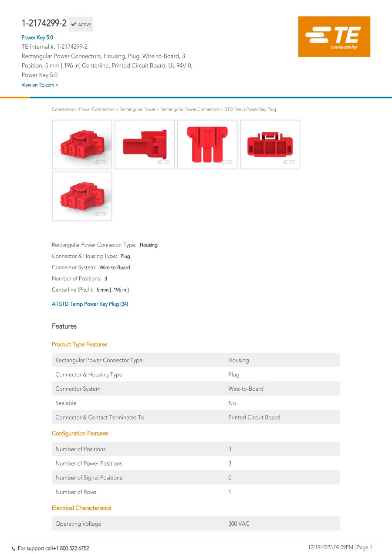Click the Housing value in the features table

coord(239,360)
